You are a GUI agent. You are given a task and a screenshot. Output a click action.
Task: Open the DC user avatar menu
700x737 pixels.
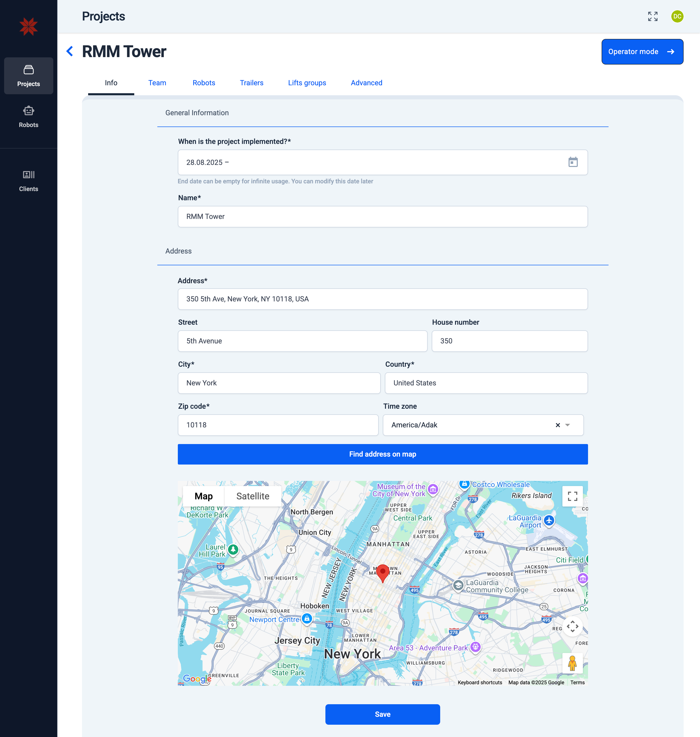click(x=677, y=16)
